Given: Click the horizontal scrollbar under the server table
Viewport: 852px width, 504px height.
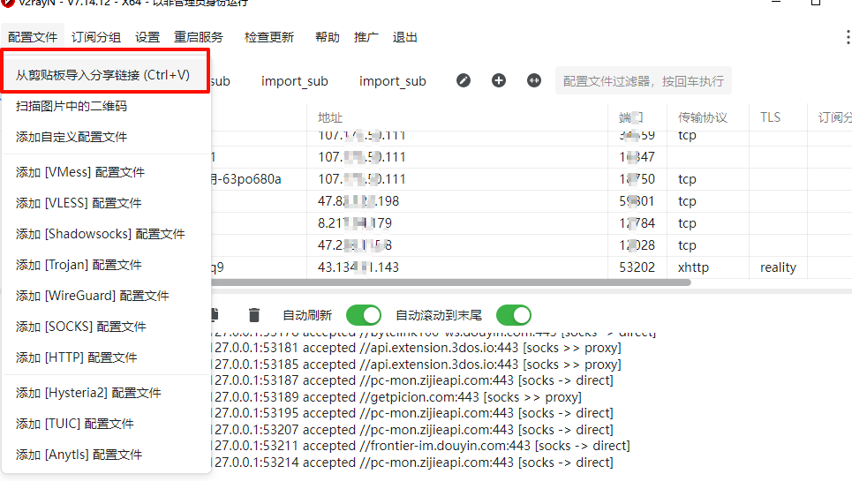Looking at the screenshot, I should 451,282.
